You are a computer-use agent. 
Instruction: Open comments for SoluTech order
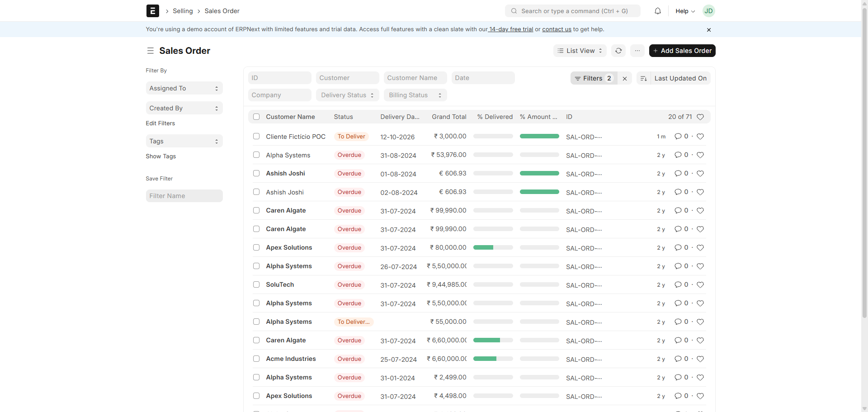[681, 284]
